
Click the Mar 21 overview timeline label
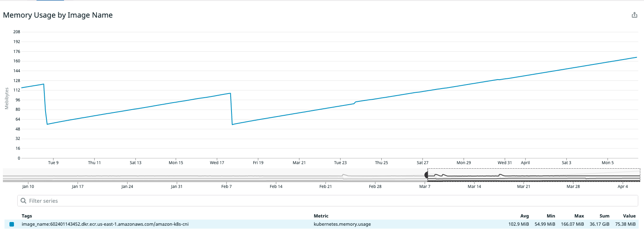(524, 186)
